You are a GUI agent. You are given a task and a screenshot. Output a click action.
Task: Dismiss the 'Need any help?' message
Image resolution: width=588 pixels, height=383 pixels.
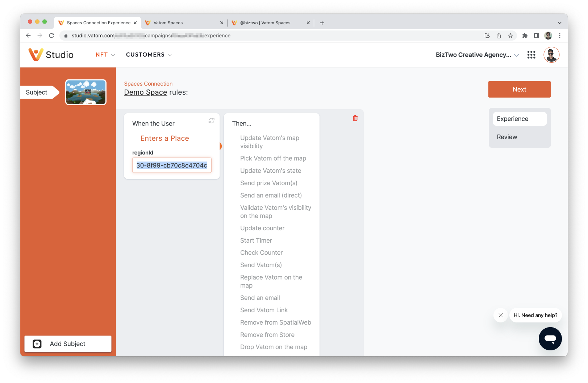click(501, 315)
